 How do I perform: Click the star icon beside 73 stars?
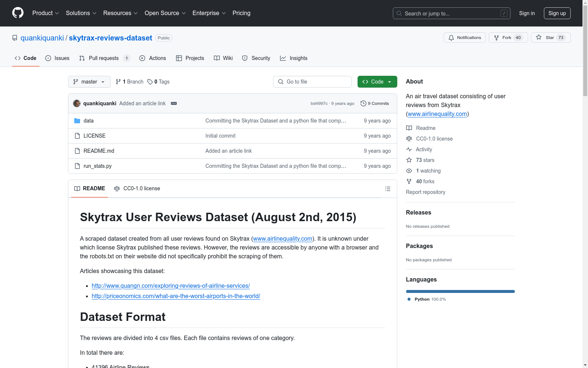[x=409, y=160]
